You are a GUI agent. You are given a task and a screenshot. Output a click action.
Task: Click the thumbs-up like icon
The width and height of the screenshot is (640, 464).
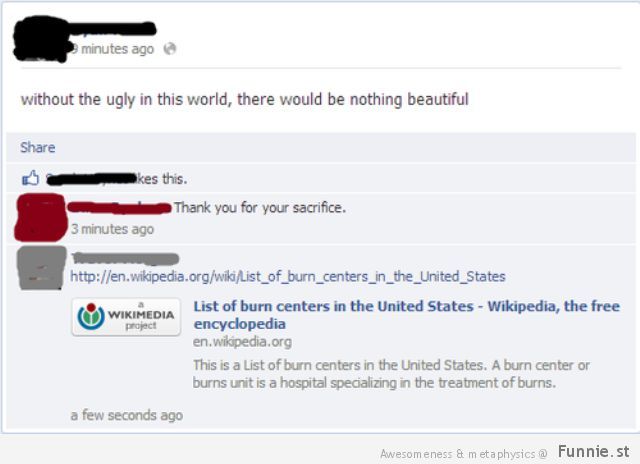coord(30,178)
